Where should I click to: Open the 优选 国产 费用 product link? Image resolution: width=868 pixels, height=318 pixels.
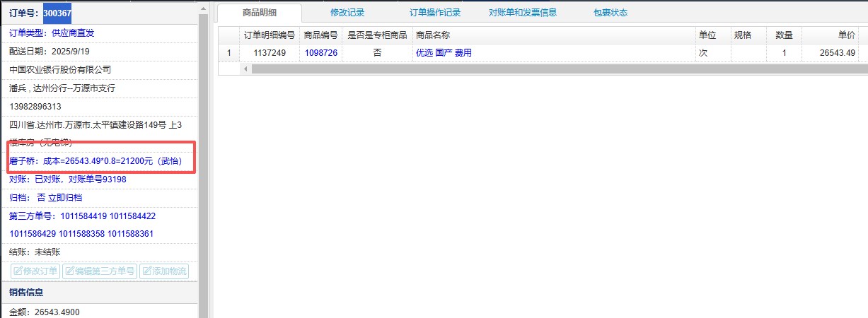[x=444, y=53]
